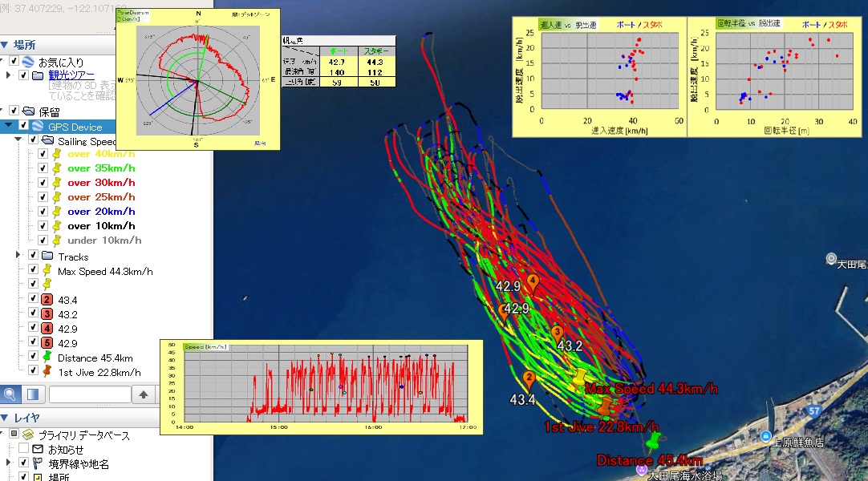Click the orange placemark 4 on the map
868x481 pixels.
click(x=533, y=283)
